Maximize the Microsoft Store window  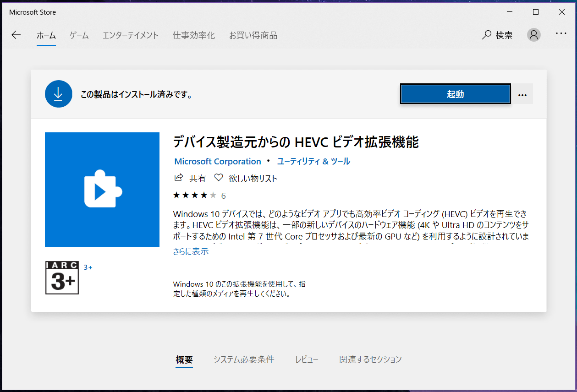coord(536,12)
